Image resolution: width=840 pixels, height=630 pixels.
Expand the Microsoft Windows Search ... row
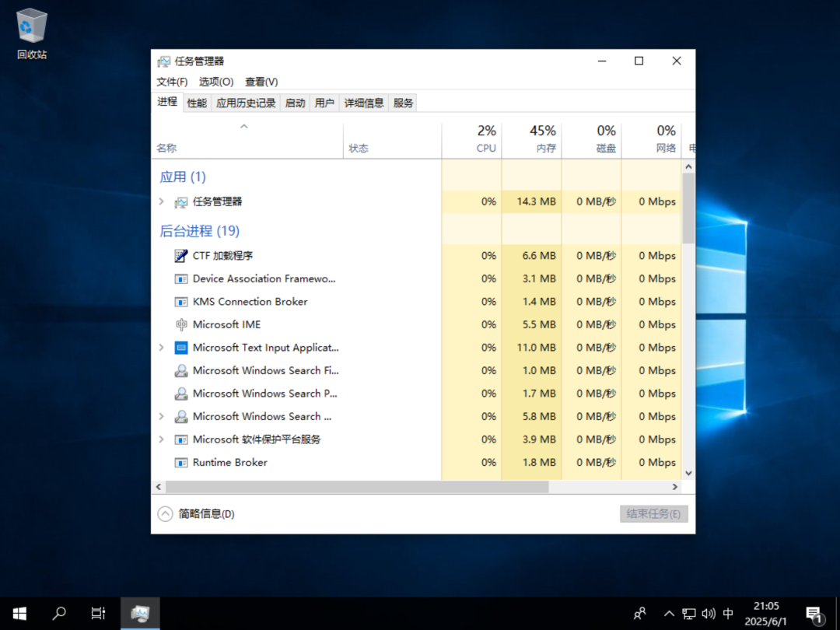(x=161, y=416)
